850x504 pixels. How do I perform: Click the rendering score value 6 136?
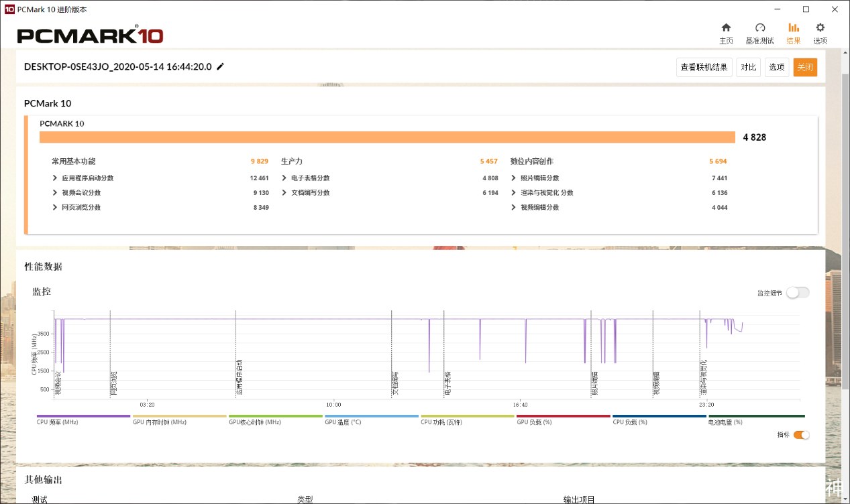(719, 193)
